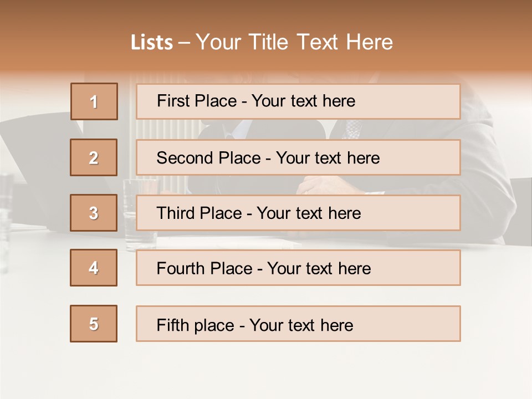Click the dash in the slide title
Screen dimensions: 532x399
(x=185, y=43)
